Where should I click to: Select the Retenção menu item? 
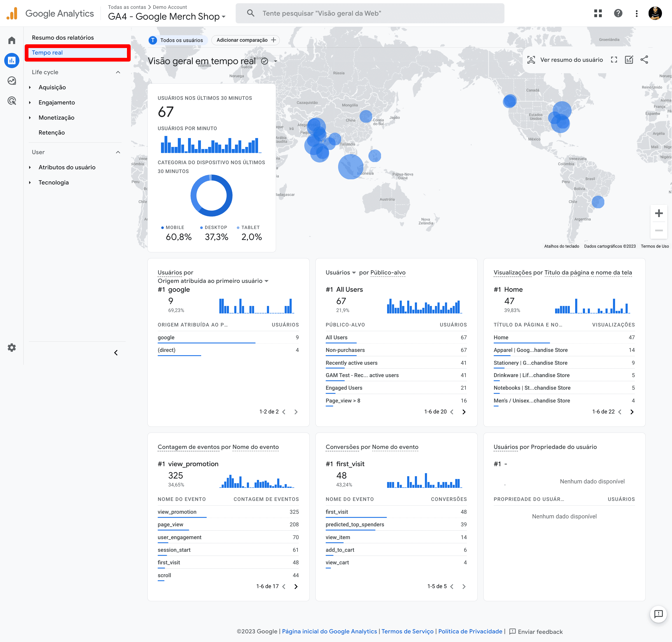coord(52,133)
